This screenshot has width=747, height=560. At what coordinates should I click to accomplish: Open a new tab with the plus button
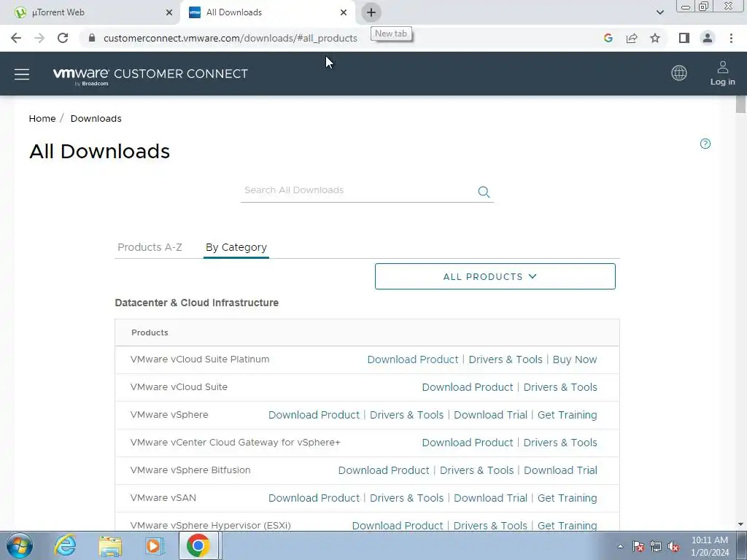coord(371,12)
